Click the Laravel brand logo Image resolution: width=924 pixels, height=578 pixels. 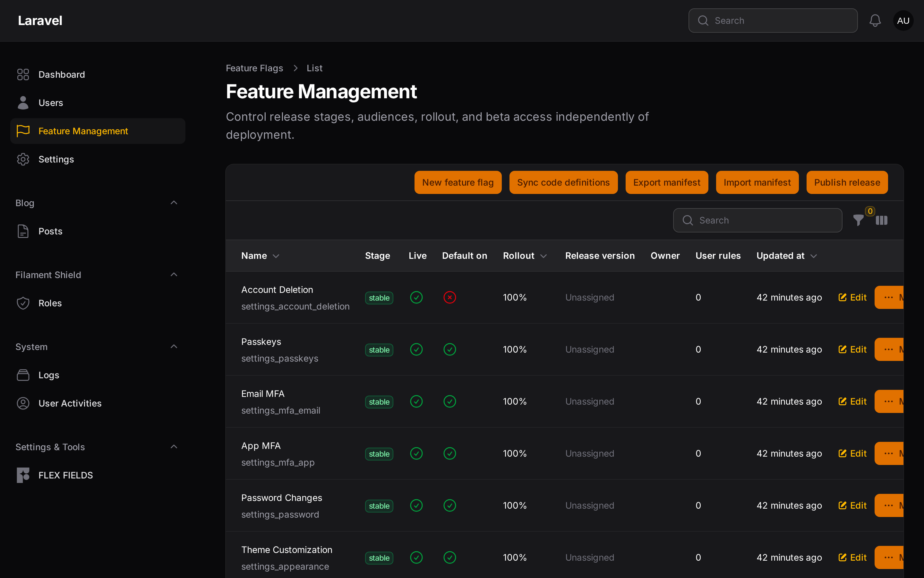click(40, 21)
